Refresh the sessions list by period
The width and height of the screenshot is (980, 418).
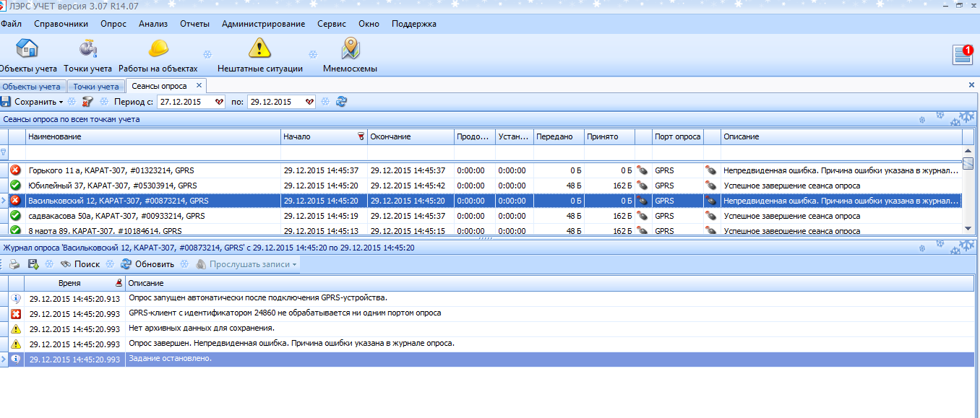(341, 102)
